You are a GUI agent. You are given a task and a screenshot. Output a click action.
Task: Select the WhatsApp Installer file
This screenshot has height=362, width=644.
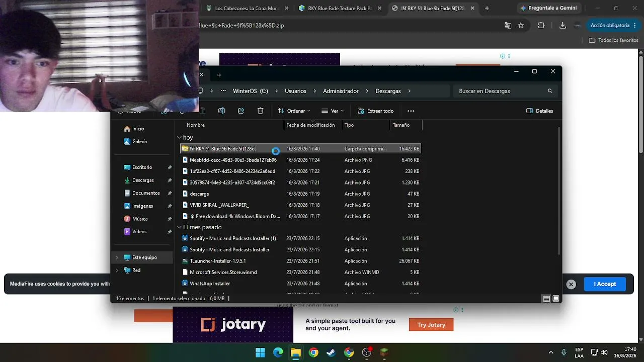pos(300,284)
